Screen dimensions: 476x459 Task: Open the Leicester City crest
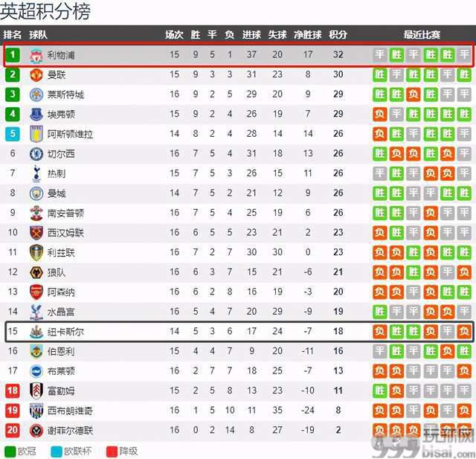click(36, 94)
